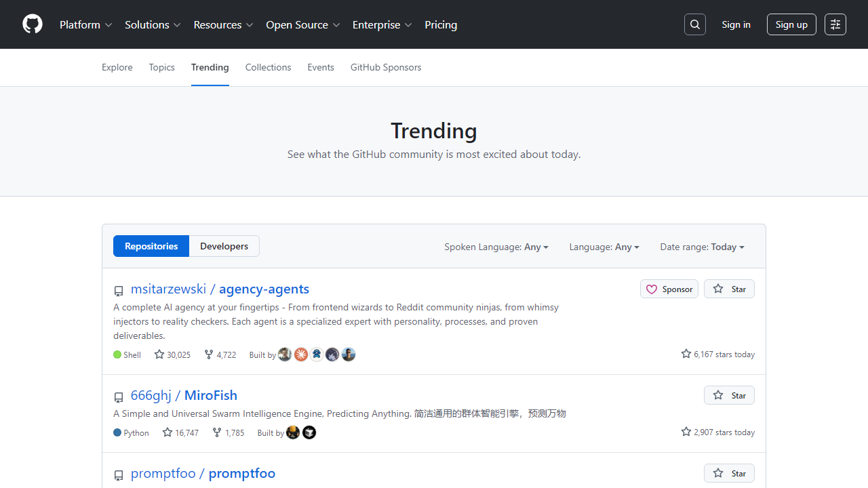
Task: Click the green Shell language dot
Action: tap(117, 354)
